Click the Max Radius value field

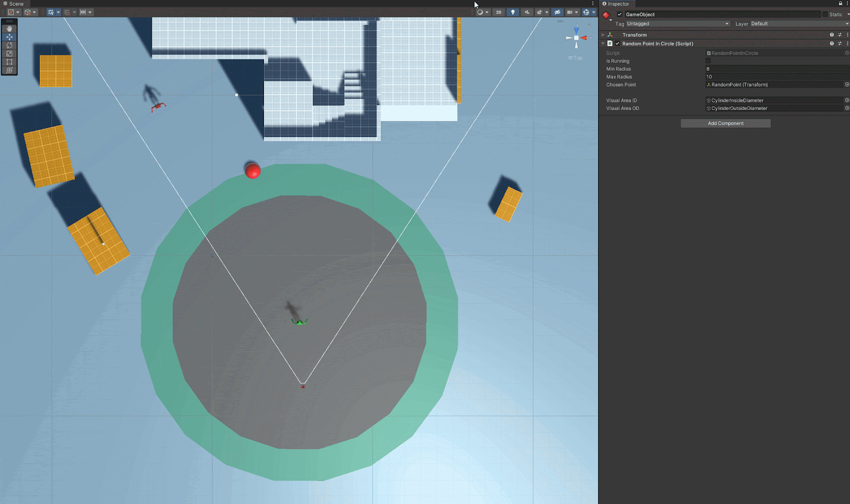[x=777, y=76]
